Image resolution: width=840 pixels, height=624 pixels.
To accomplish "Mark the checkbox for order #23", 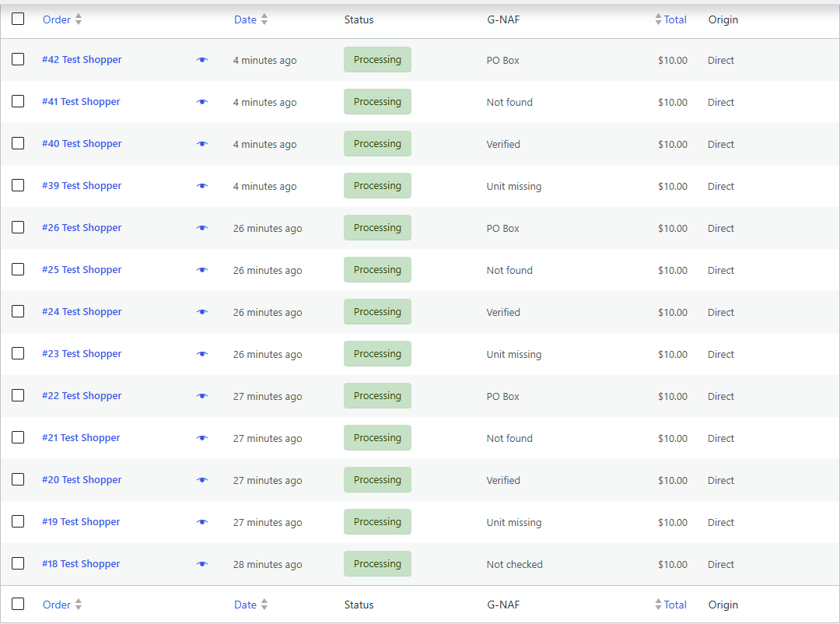I will click(18, 353).
